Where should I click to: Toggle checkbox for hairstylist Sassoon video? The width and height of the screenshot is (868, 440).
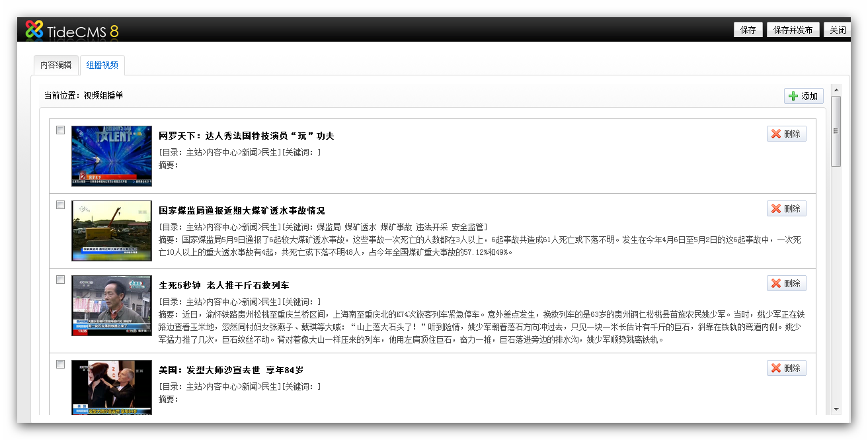pyautogui.click(x=60, y=365)
